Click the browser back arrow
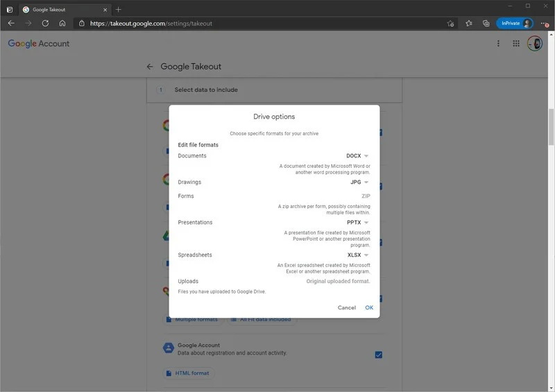The height and width of the screenshot is (392, 555). (x=11, y=24)
